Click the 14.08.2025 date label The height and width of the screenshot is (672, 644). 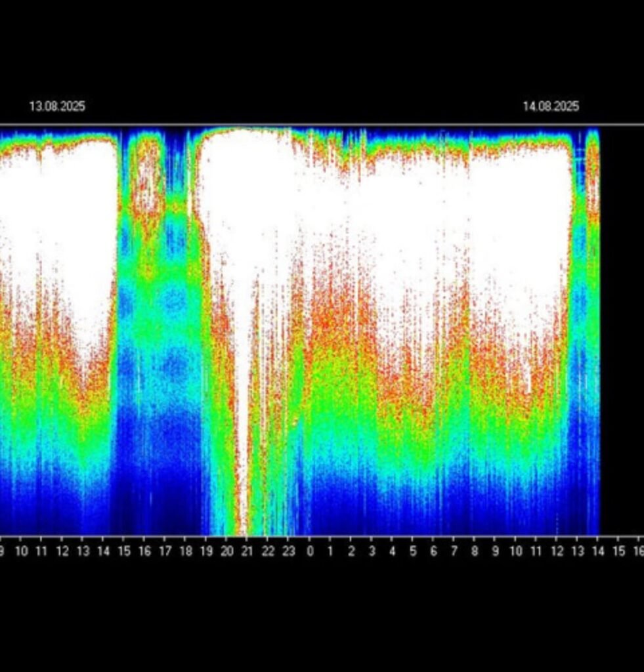551,106
